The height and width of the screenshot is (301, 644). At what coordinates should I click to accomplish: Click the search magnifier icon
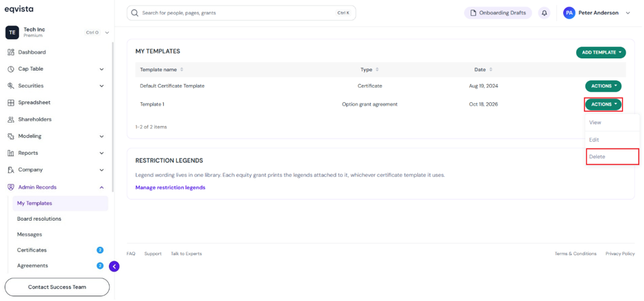134,13
